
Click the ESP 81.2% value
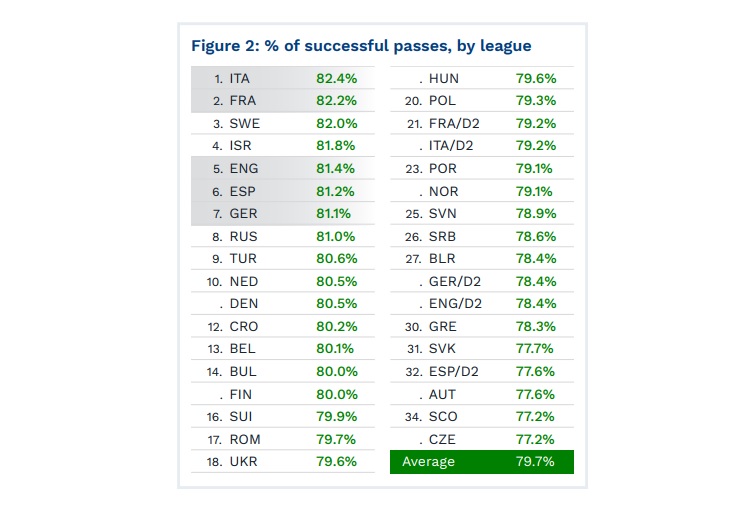pos(334,190)
